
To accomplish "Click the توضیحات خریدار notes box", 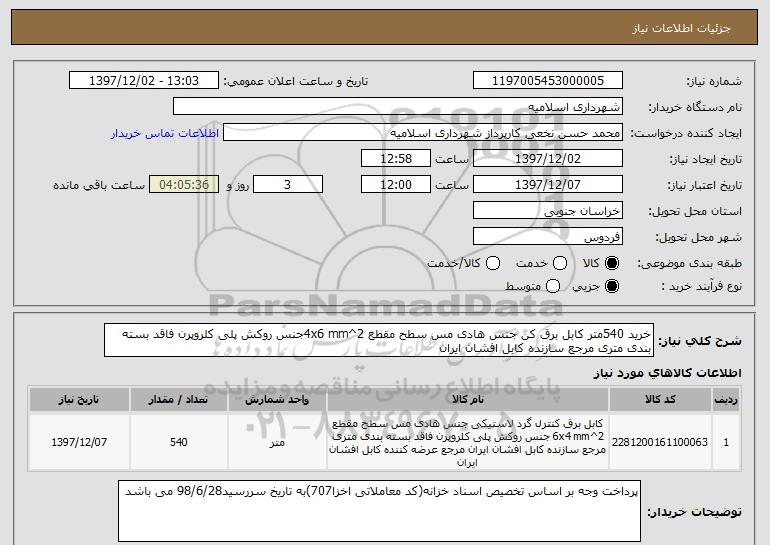I will pos(380,511).
